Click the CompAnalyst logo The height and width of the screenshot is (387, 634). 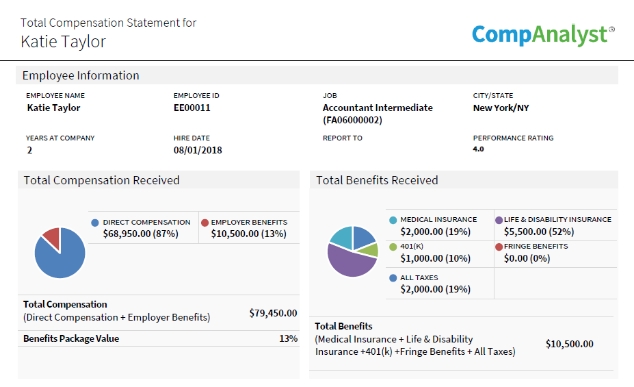[543, 35]
